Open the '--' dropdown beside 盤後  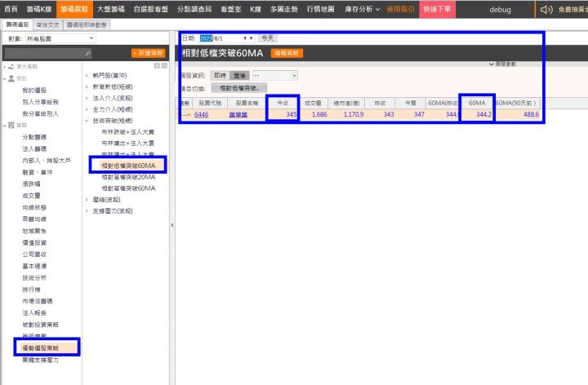tap(275, 76)
